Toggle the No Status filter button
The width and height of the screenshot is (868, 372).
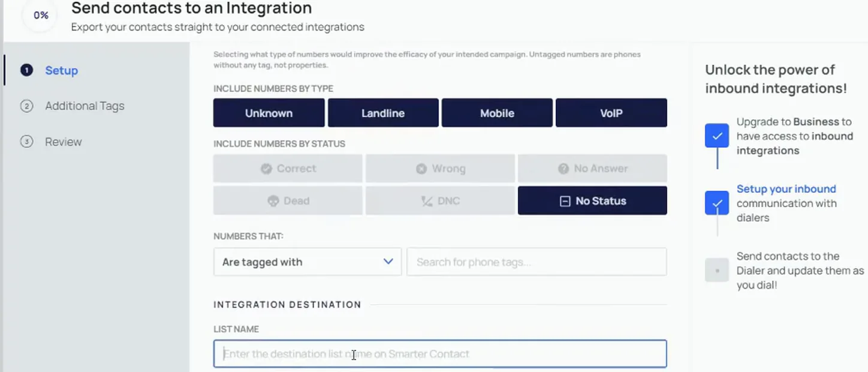[x=592, y=200]
